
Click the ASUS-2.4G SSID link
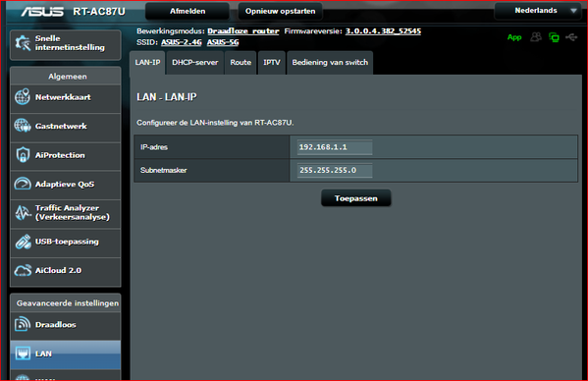pos(182,42)
